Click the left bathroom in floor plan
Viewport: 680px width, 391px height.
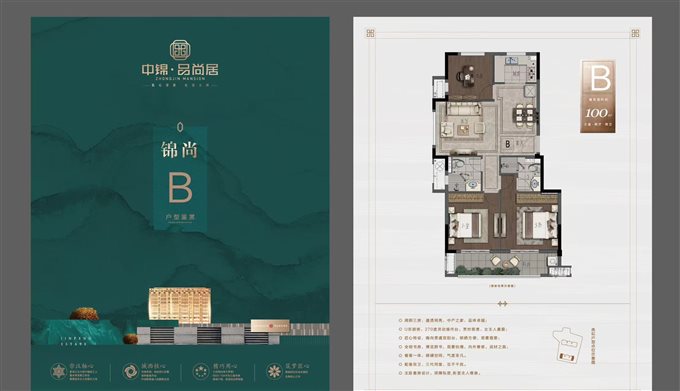coord(464,174)
